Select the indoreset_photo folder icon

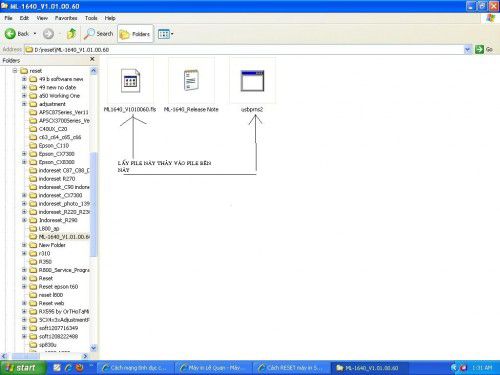[33, 204]
